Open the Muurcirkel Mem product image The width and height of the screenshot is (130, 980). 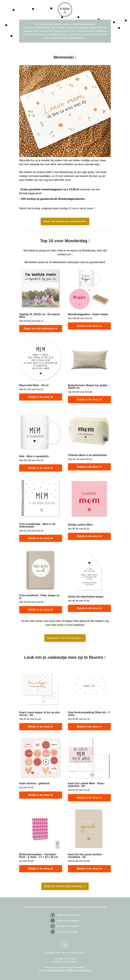pyautogui.click(x=41, y=360)
